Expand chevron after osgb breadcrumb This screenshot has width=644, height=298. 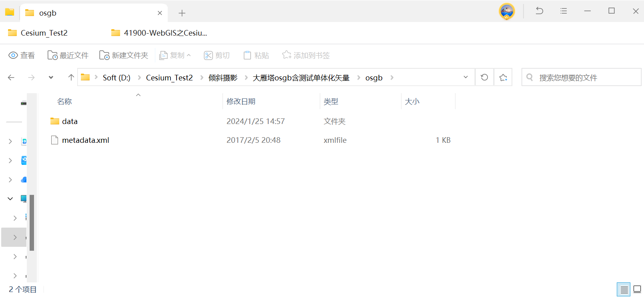(x=392, y=78)
